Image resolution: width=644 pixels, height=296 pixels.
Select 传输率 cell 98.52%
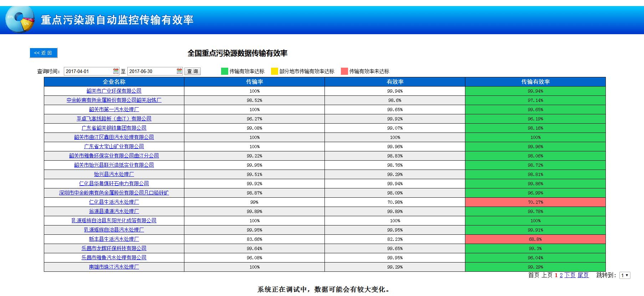[x=255, y=100]
